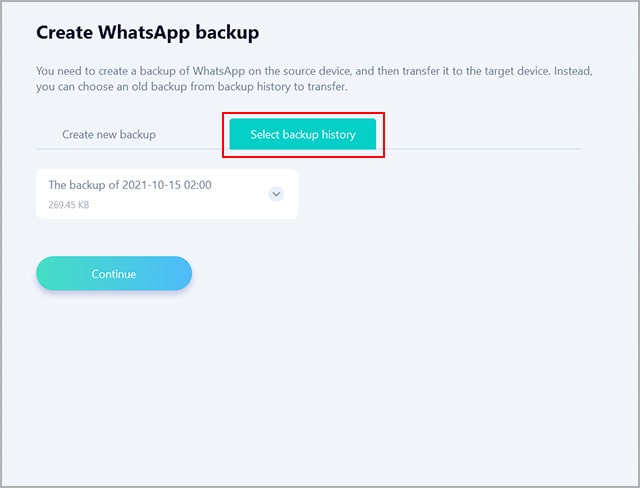Screen dimensions: 640x488
Task: Click the Create WhatsApp backup heading
Action: 148,33
